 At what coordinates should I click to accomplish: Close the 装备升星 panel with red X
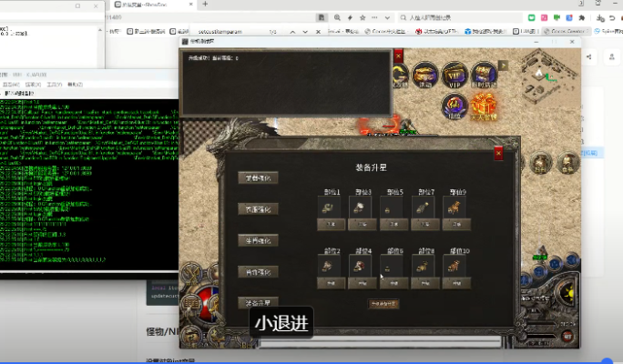(498, 154)
